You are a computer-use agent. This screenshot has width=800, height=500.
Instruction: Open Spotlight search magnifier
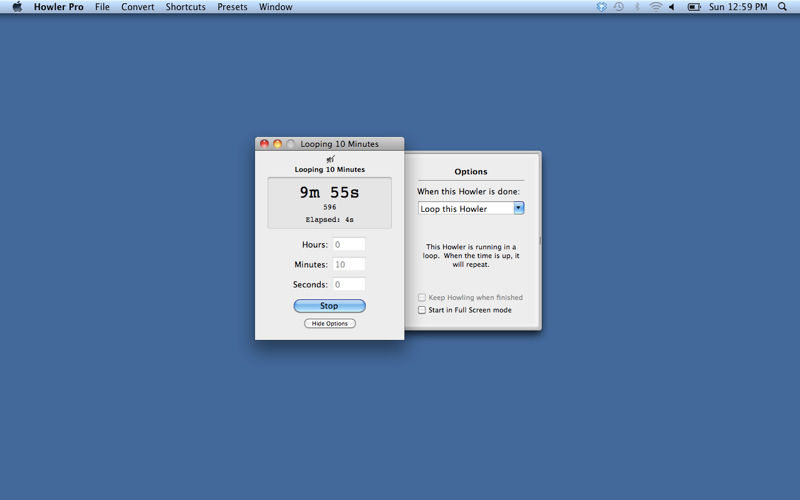[x=782, y=7]
